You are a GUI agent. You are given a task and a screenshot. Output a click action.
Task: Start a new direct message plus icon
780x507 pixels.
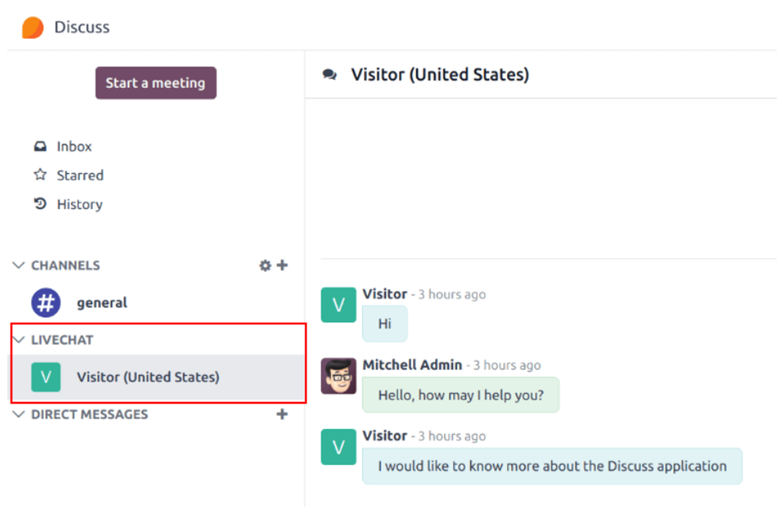[x=282, y=414]
